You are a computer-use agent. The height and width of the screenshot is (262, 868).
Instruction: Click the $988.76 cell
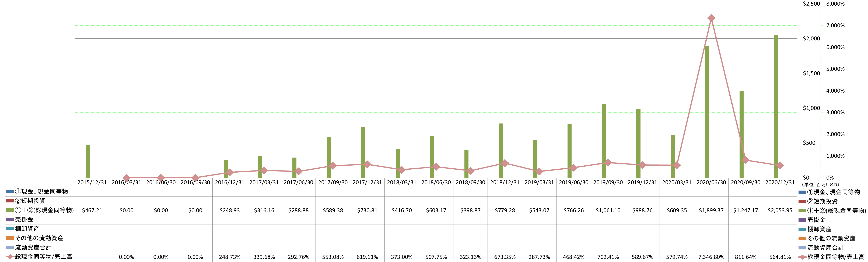coord(642,210)
